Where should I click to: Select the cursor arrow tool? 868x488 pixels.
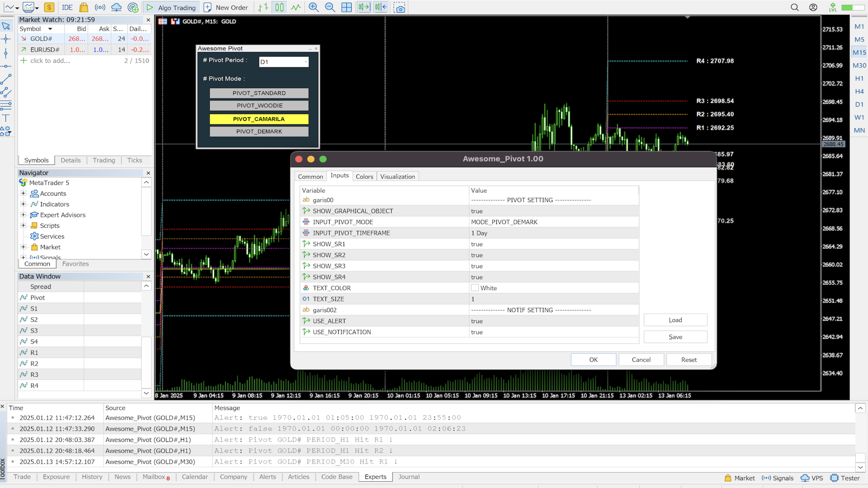click(x=6, y=26)
